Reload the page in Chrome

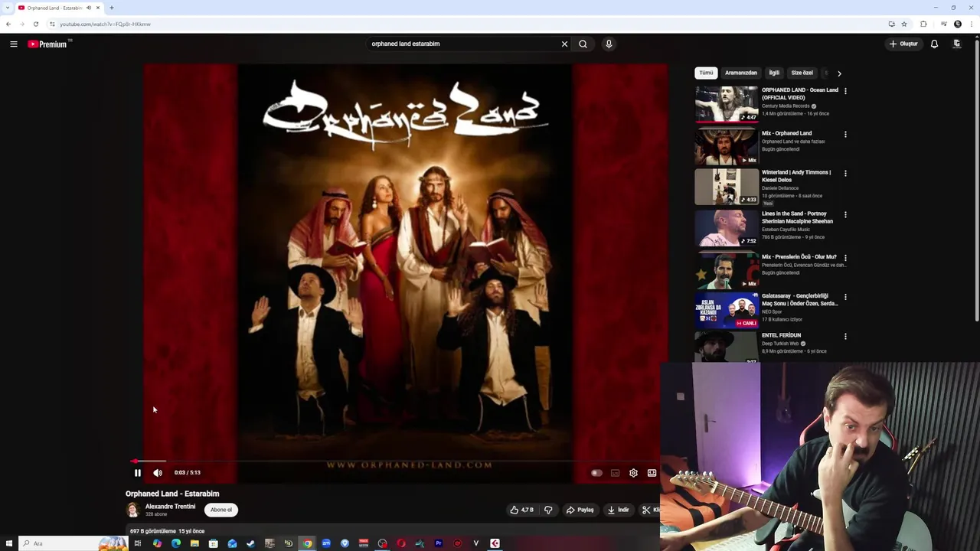(x=35, y=24)
